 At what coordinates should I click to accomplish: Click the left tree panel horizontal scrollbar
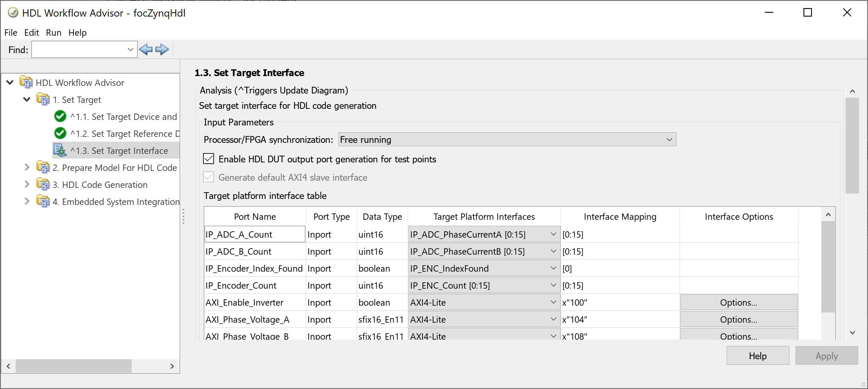coord(73,366)
